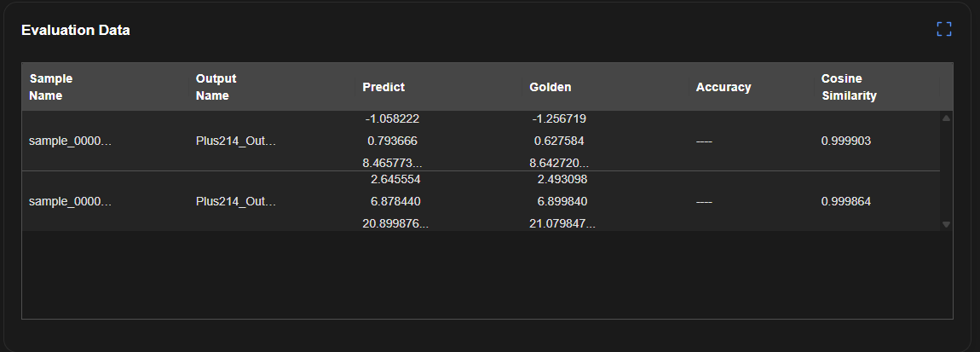The height and width of the screenshot is (352, 980).
Task: Click the Accuracy column header
Action: click(723, 87)
